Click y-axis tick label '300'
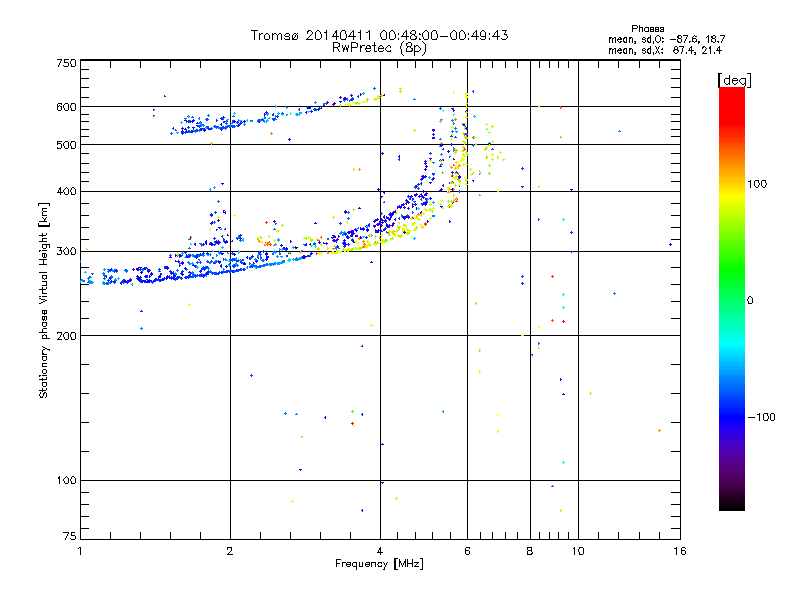The image size is (800, 600). tap(67, 252)
